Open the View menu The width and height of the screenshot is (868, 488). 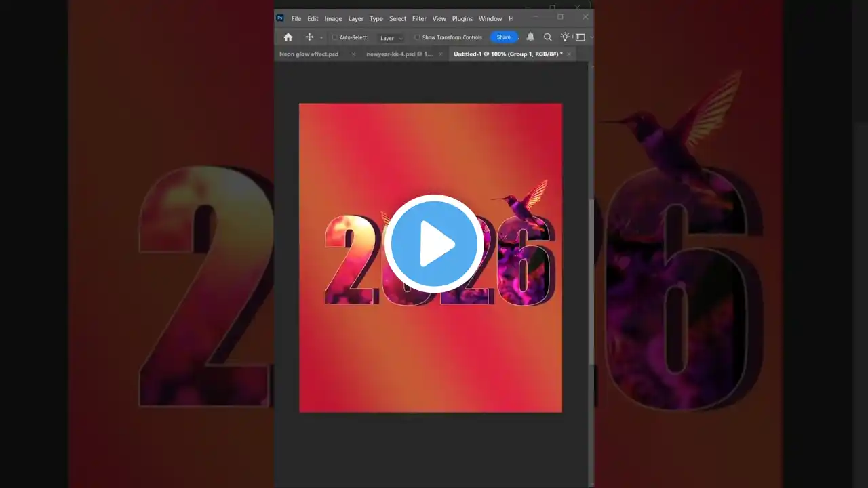tap(439, 19)
